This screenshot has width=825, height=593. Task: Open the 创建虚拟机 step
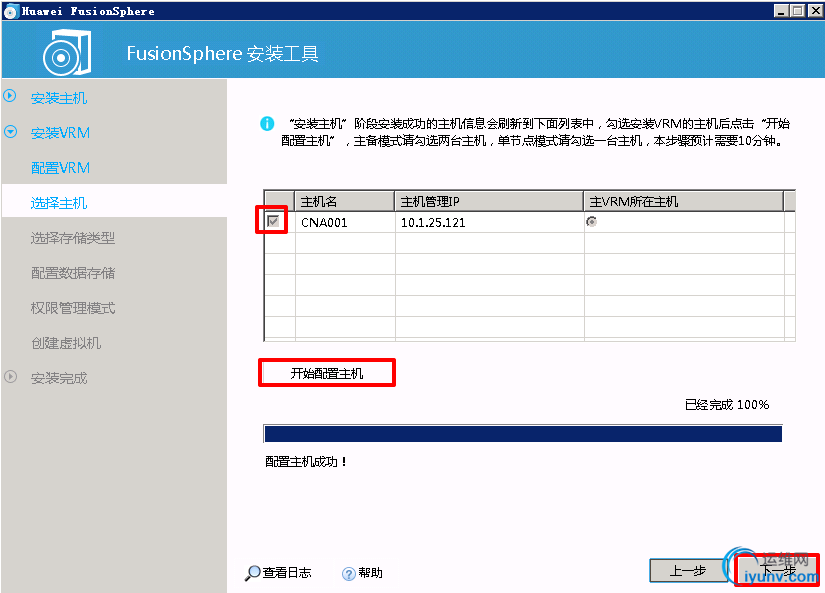(66, 343)
